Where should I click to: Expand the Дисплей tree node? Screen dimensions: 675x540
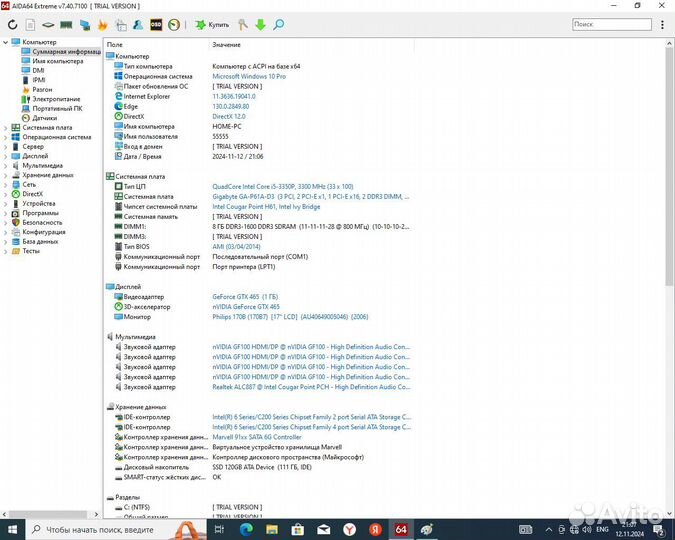click(x=5, y=156)
